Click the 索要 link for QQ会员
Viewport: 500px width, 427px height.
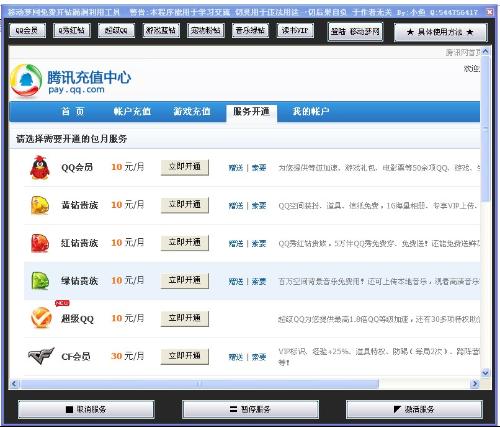pyautogui.click(x=259, y=168)
